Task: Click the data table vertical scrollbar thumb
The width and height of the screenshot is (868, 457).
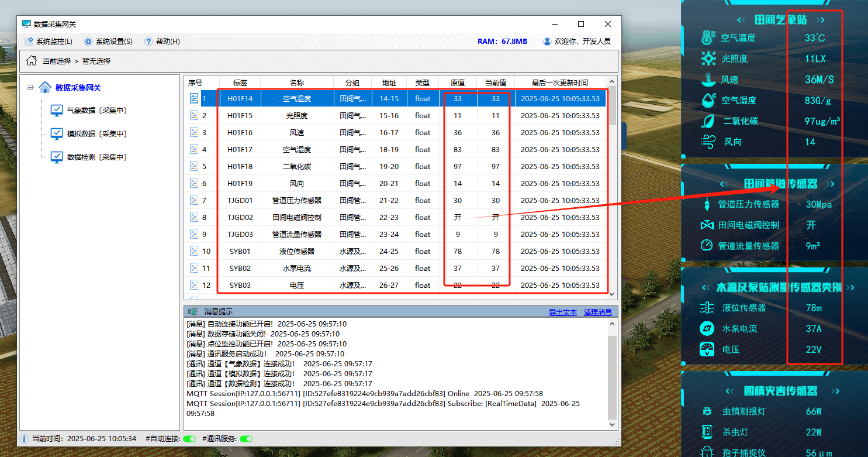Action: point(612,106)
